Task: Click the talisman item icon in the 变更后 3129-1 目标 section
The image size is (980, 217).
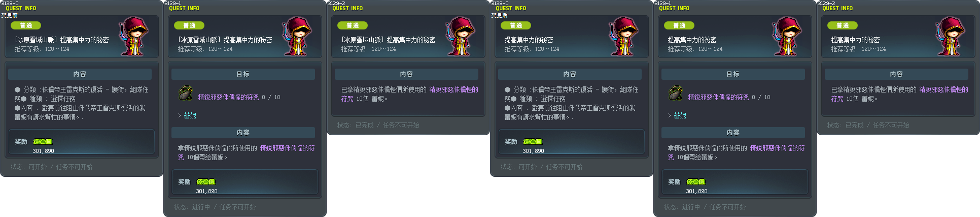Action: (675, 94)
